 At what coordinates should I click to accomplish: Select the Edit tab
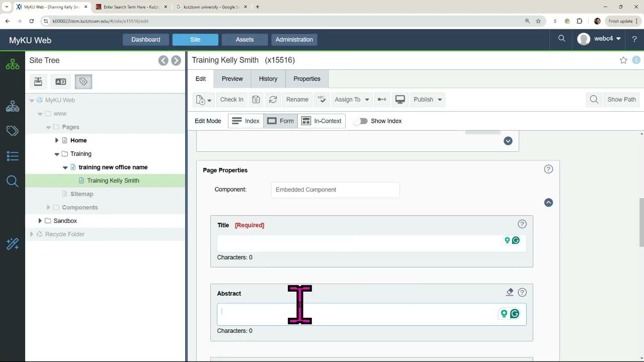click(201, 79)
